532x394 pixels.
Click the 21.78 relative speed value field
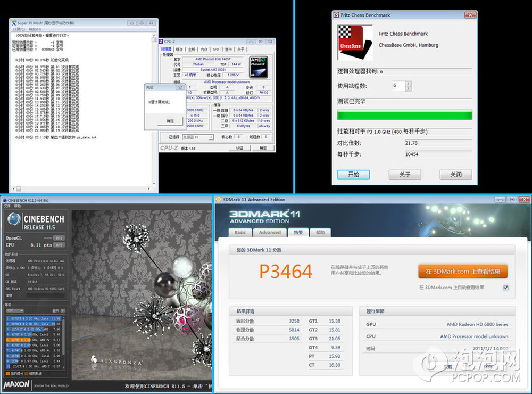pos(438,143)
